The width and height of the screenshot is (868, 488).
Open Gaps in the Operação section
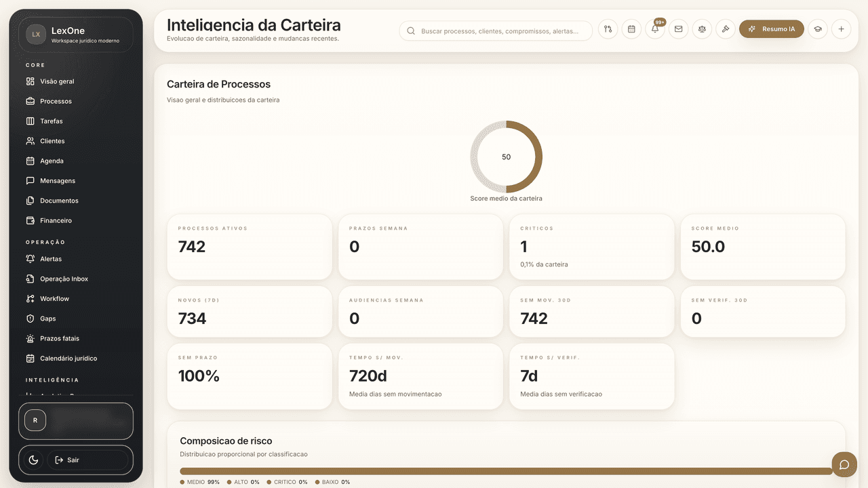point(47,318)
